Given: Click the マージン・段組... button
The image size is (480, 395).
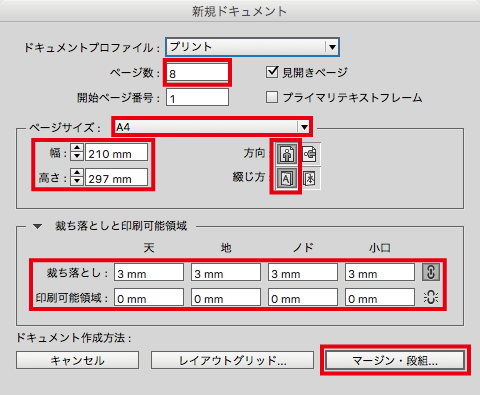Looking at the screenshot, I should [x=395, y=360].
